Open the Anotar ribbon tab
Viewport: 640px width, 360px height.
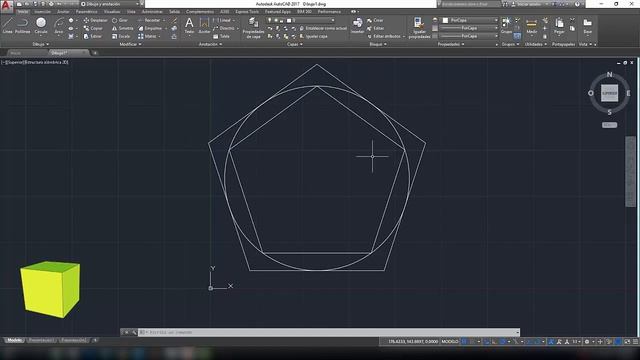tap(63, 12)
